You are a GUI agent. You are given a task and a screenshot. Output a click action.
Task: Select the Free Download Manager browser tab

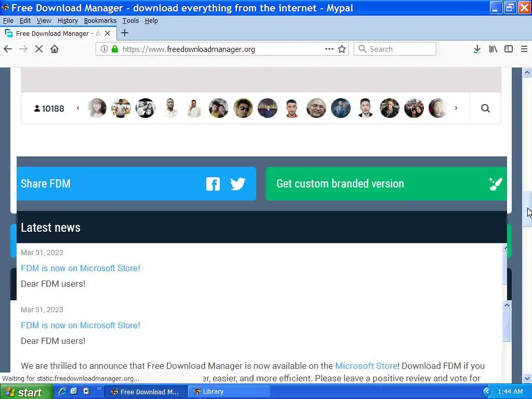pos(58,33)
